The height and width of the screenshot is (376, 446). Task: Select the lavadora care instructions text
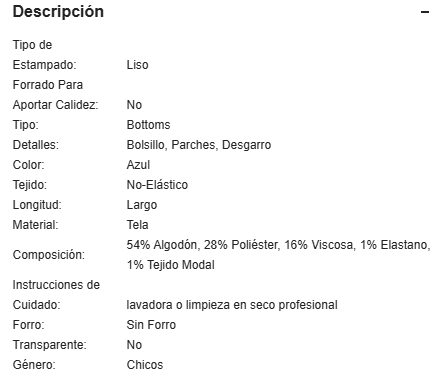tap(232, 305)
